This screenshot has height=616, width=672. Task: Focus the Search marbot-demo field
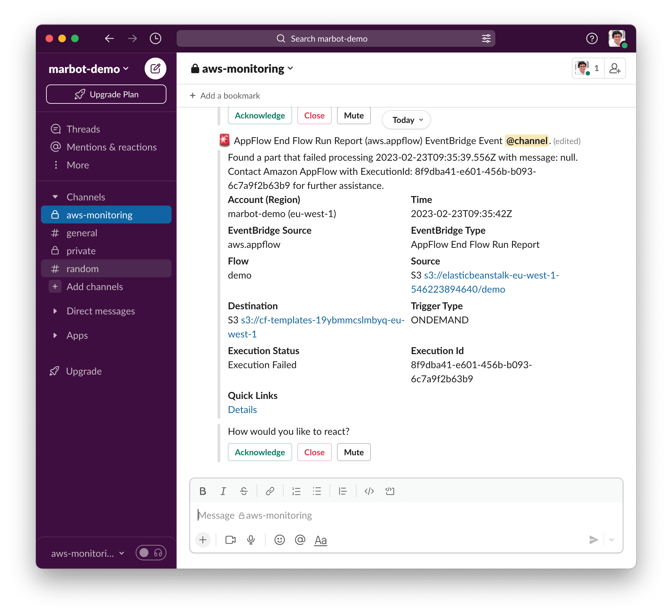(x=336, y=39)
